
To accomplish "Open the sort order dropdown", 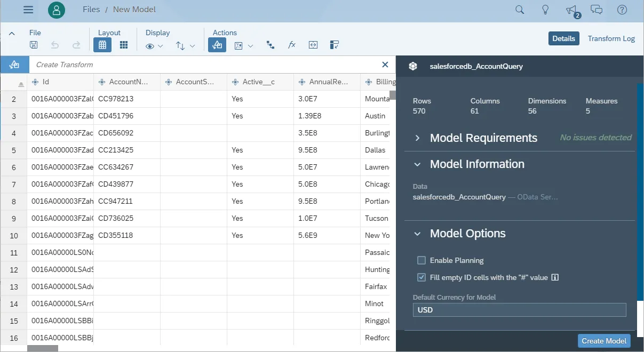I will tap(185, 45).
